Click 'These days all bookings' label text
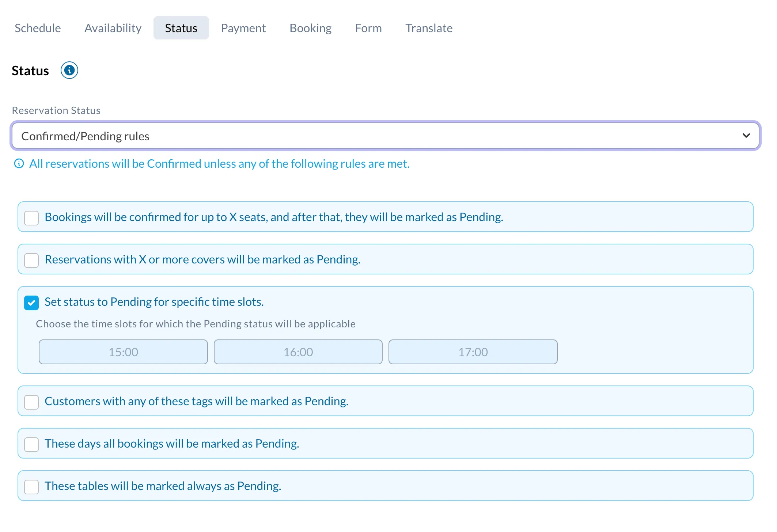 pos(172,444)
